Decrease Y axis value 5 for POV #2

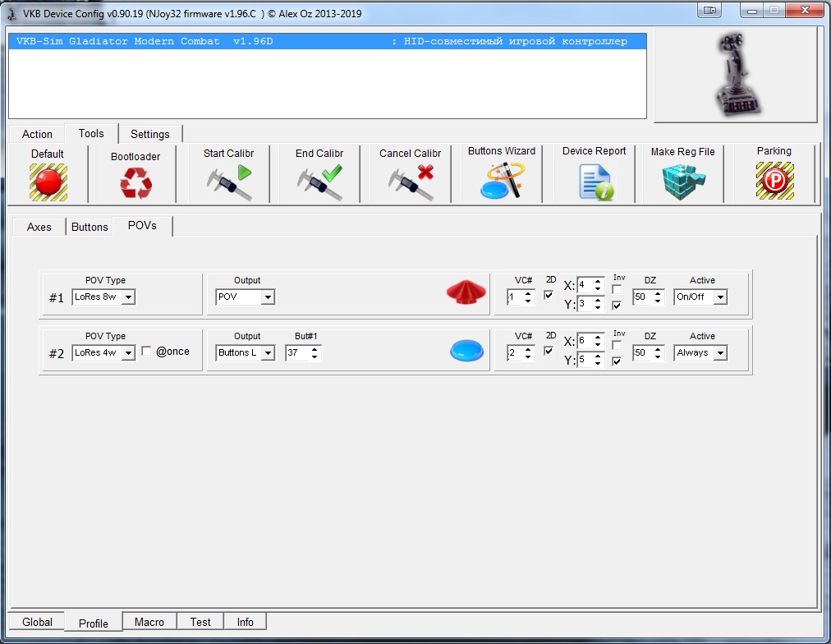[x=598, y=364]
